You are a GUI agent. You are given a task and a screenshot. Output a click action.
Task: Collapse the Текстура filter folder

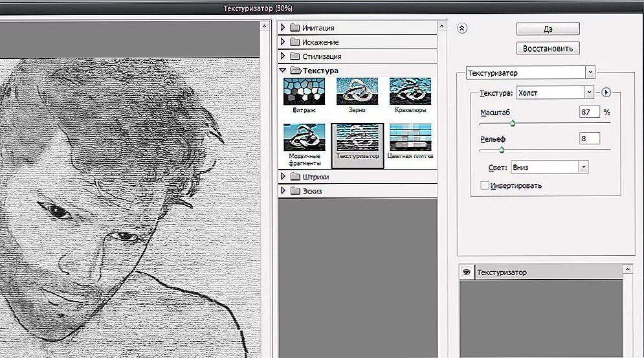pyautogui.click(x=283, y=71)
